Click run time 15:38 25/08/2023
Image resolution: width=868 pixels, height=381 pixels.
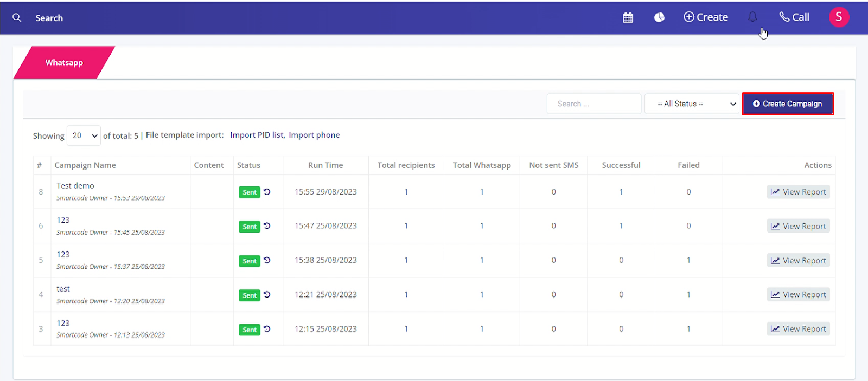pyautogui.click(x=325, y=260)
